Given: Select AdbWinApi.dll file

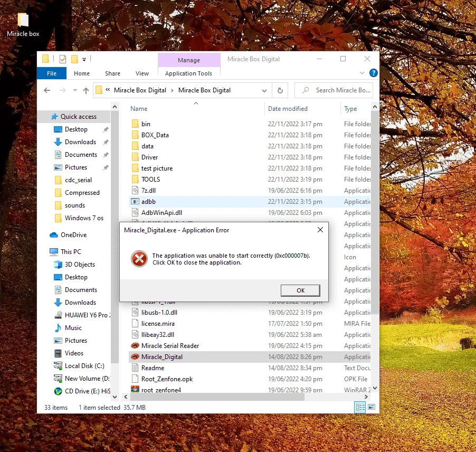Looking at the screenshot, I should pos(161,213).
